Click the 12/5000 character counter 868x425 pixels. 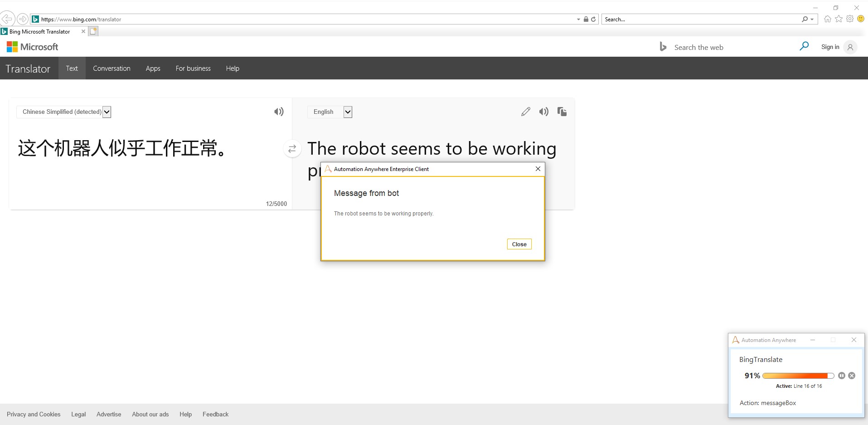(276, 204)
